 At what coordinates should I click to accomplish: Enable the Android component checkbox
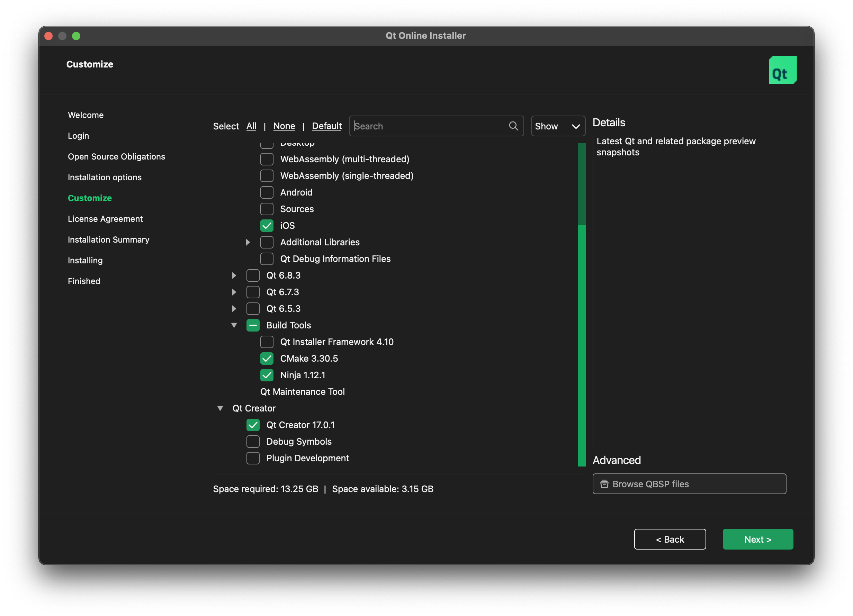[x=267, y=192]
